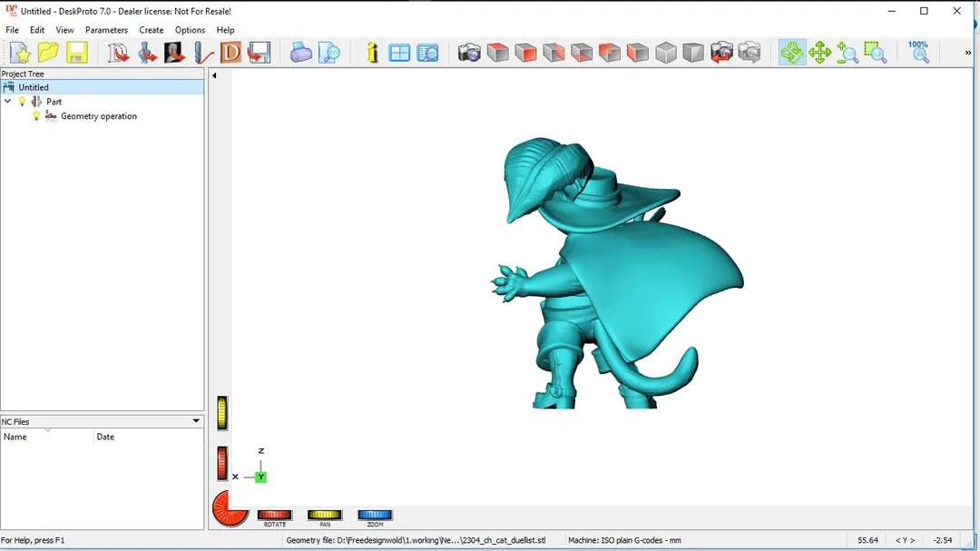Print using the printer icon

click(300, 53)
